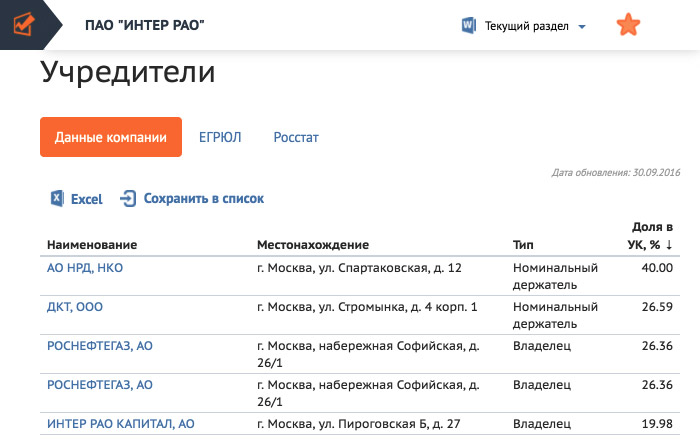Click the Дата обновления: 30.09.2016 text
The height and width of the screenshot is (445, 700).
(x=616, y=173)
